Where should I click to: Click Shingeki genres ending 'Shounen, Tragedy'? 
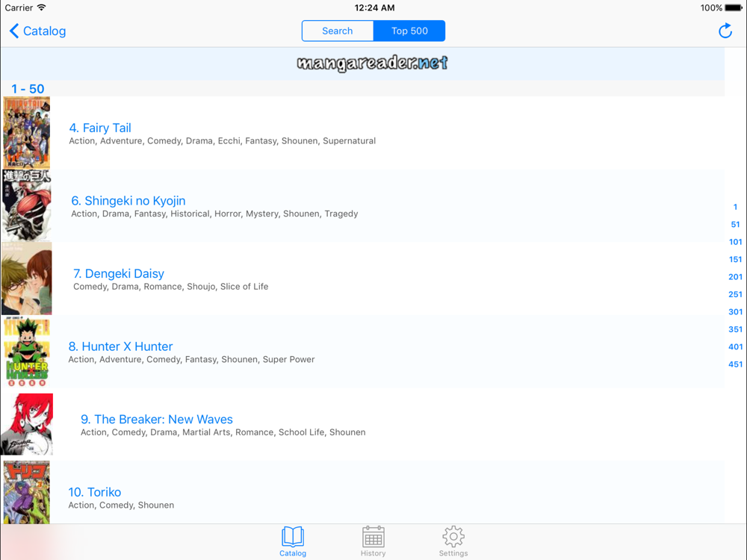[214, 214]
